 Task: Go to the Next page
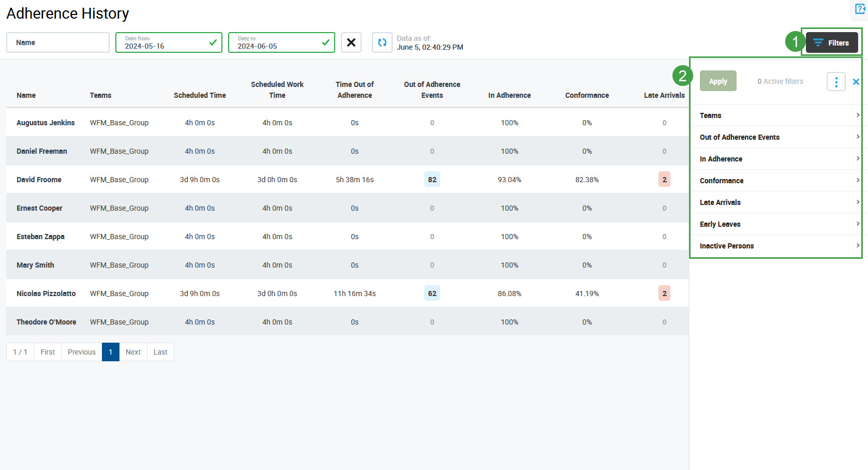coord(133,352)
